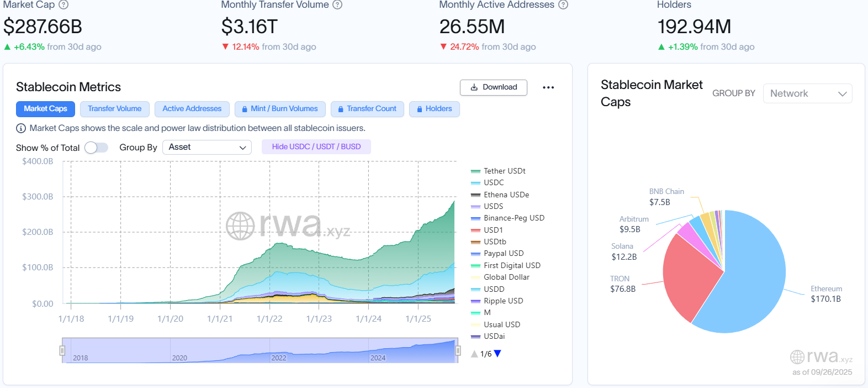Click the Arbitrum $9.5B pie label
868x388 pixels.
634,224
